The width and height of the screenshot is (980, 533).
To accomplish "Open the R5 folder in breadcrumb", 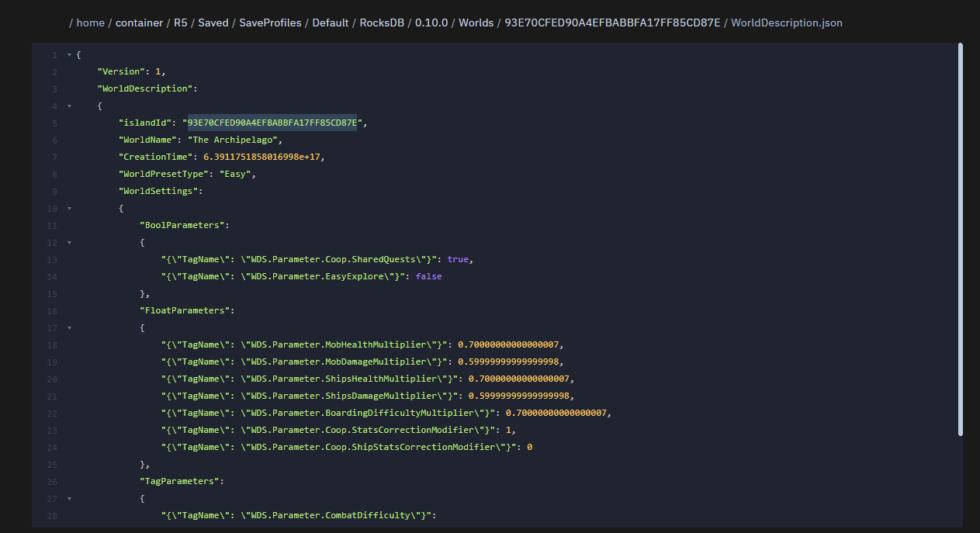I will pyautogui.click(x=181, y=22).
